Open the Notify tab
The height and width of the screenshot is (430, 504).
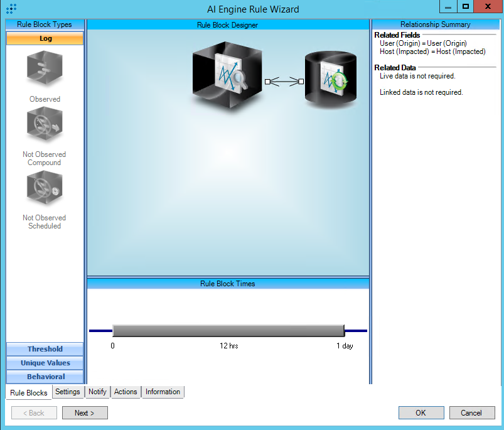pos(97,392)
